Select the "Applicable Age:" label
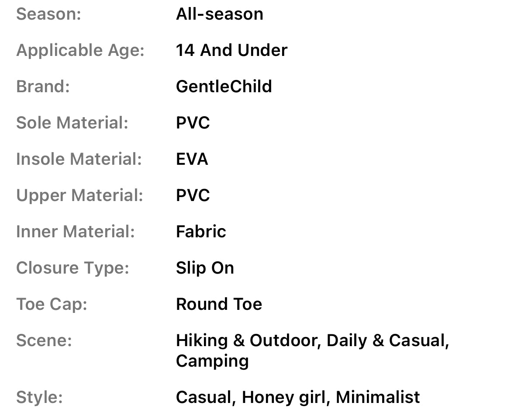 [80, 50]
